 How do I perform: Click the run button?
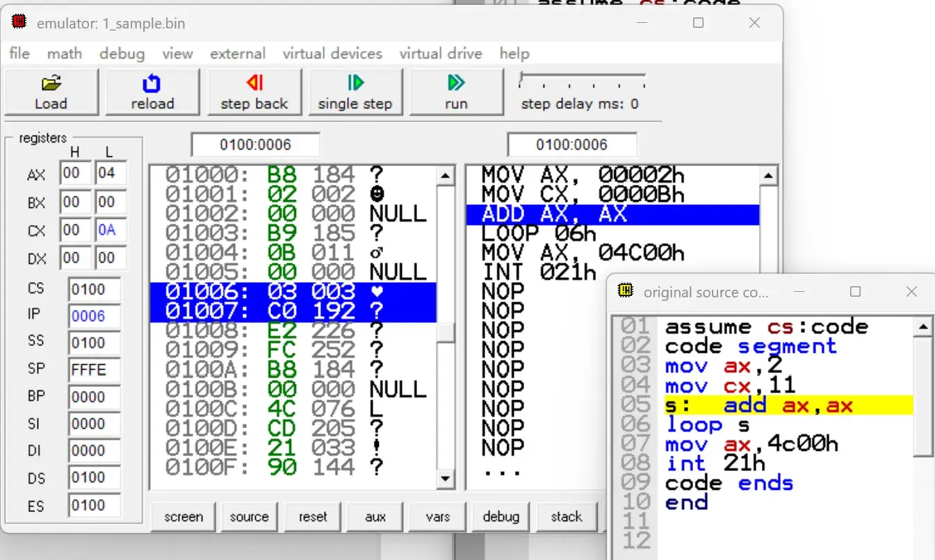[456, 92]
